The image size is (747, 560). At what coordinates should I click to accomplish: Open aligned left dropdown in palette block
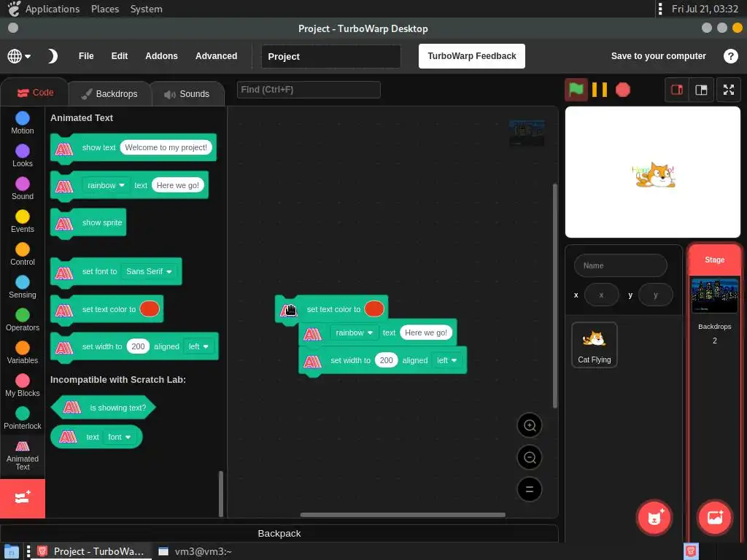tap(198, 346)
